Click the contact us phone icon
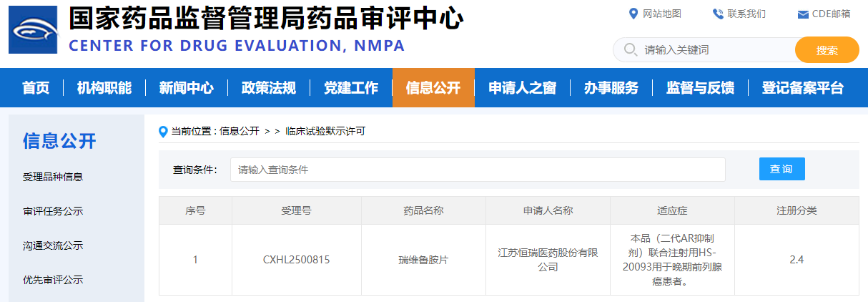The height and width of the screenshot is (302, 868). pos(718,14)
